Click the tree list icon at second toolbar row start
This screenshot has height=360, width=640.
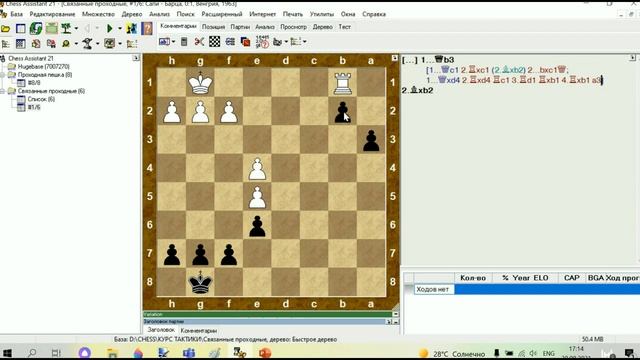point(6,44)
